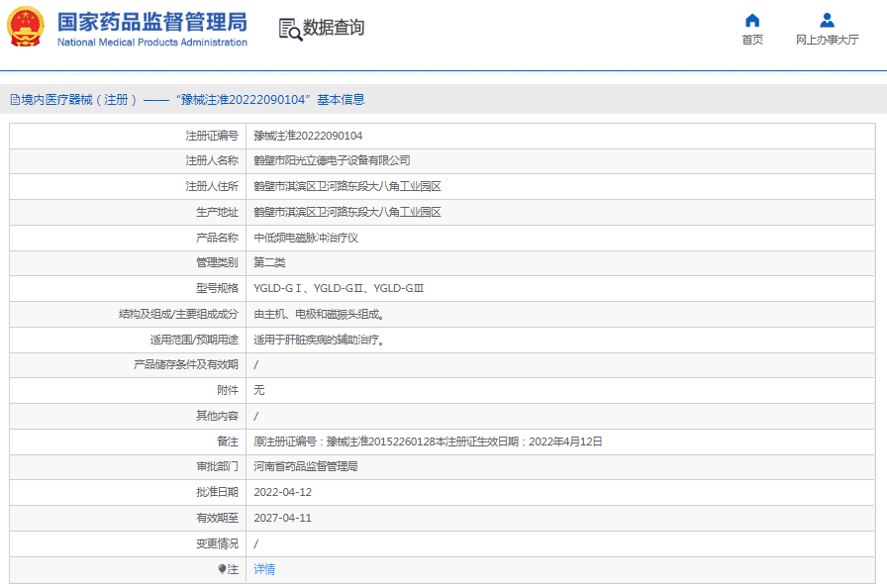
Task: Click the 批准日期 label
Action: [217, 492]
